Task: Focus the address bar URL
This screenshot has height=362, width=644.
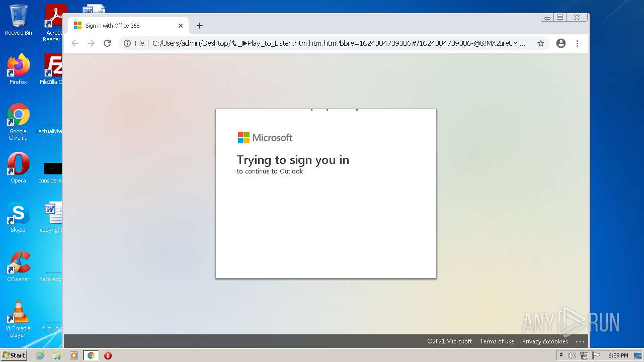Action: (x=339, y=43)
